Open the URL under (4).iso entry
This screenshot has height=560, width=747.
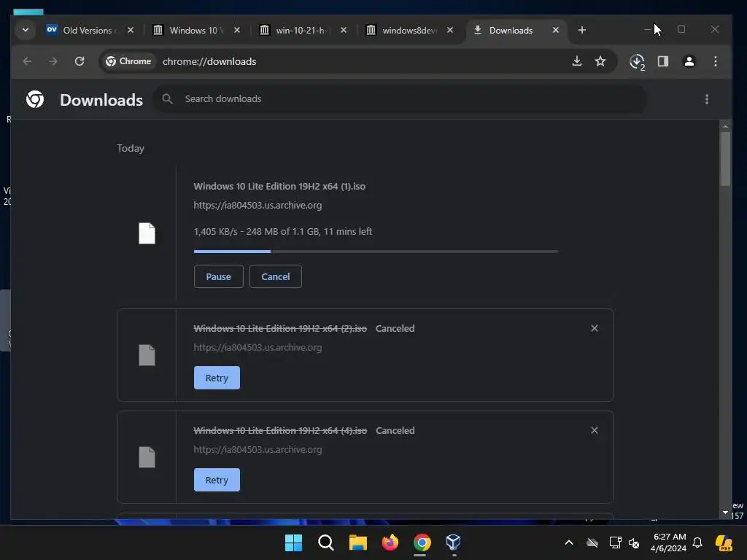[x=258, y=449]
